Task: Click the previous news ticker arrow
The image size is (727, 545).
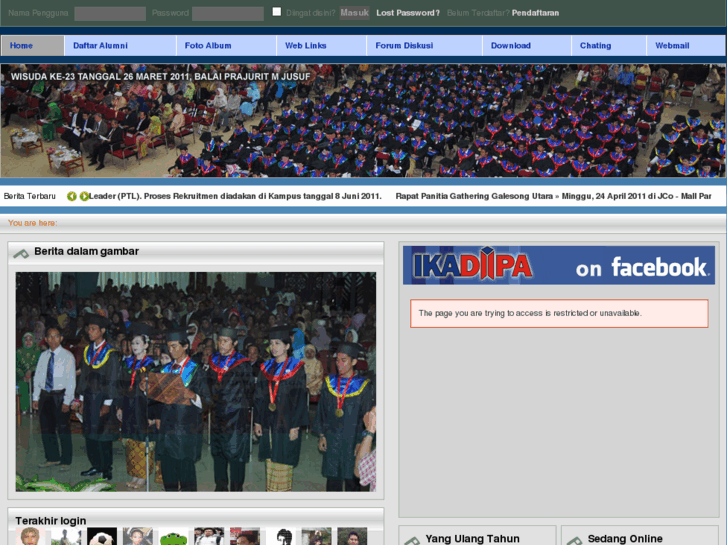Action: point(72,196)
